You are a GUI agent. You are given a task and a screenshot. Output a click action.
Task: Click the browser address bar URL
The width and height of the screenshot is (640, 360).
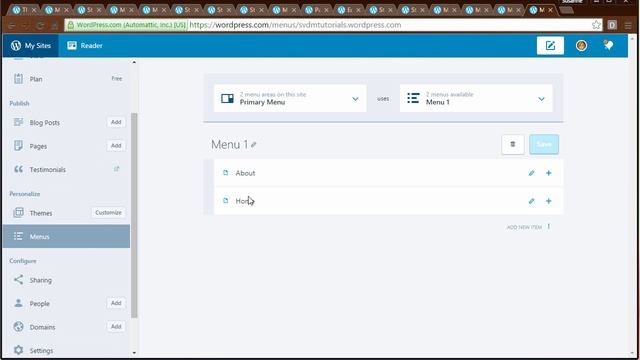point(295,25)
